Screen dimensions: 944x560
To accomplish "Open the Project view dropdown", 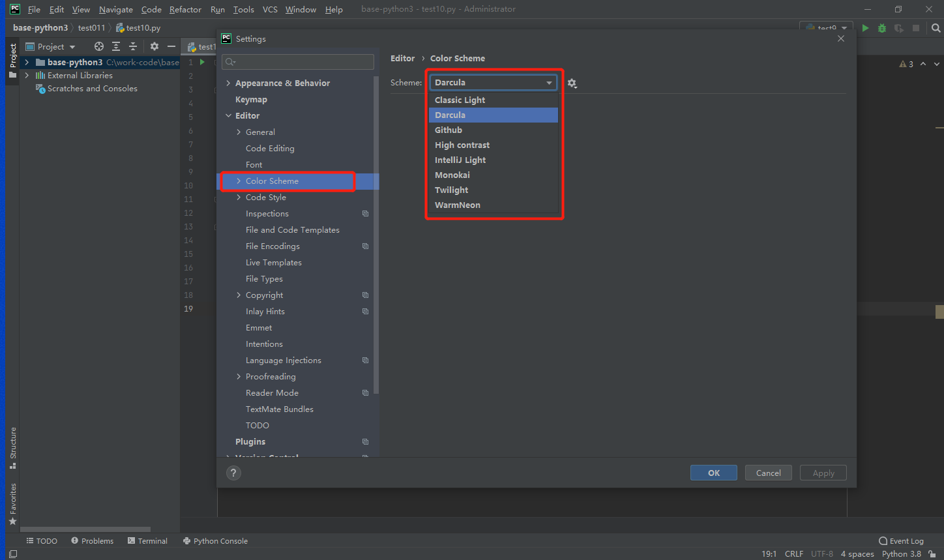I will pos(51,46).
